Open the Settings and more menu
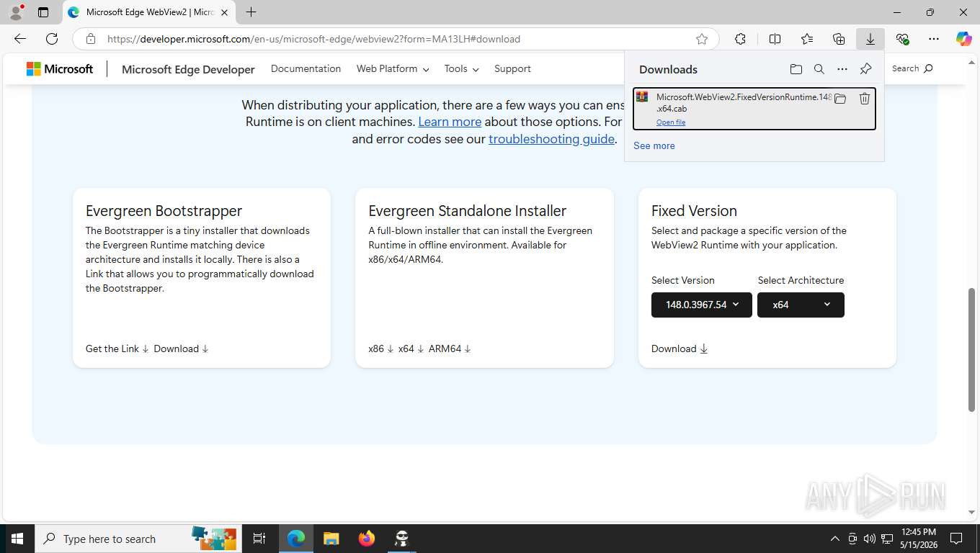The width and height of the screenshot is (980, 553). 934,39
